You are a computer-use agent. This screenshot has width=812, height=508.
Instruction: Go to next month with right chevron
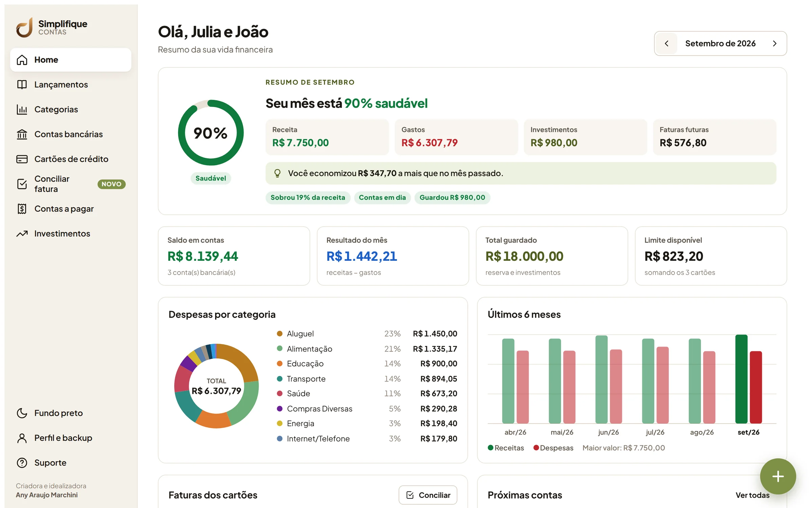775,44
